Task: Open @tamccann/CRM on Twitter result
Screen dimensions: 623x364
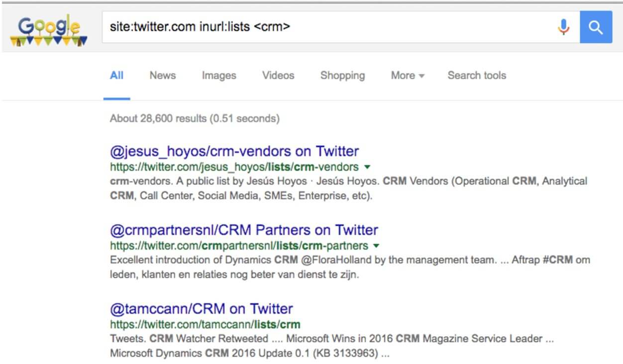Action: click(201, 309)
